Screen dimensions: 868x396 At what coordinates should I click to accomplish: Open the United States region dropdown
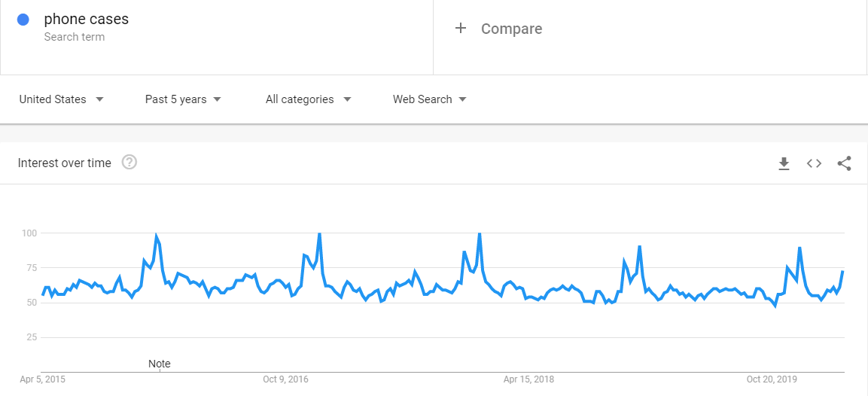coord(61,99)
